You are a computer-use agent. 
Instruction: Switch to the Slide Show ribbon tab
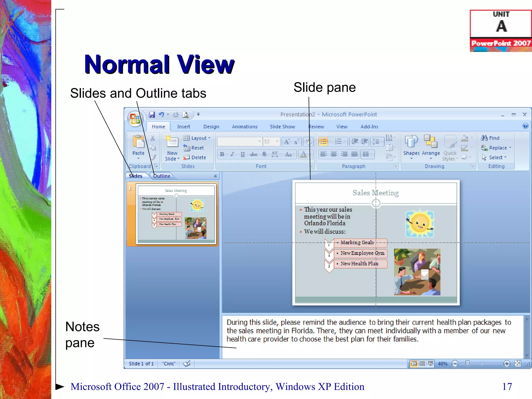tap(282, 127)
